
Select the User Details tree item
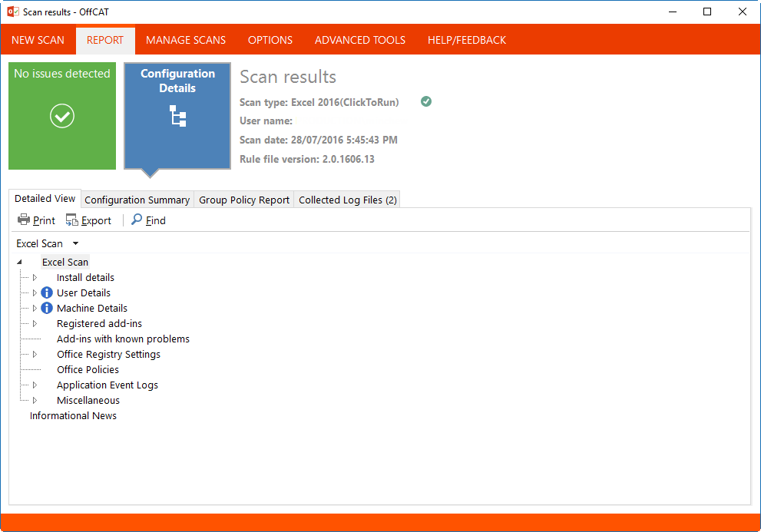(84, 292)
